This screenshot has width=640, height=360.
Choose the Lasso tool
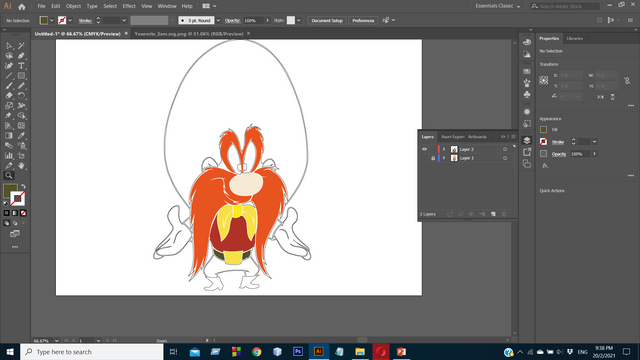[x=9, y=56]
